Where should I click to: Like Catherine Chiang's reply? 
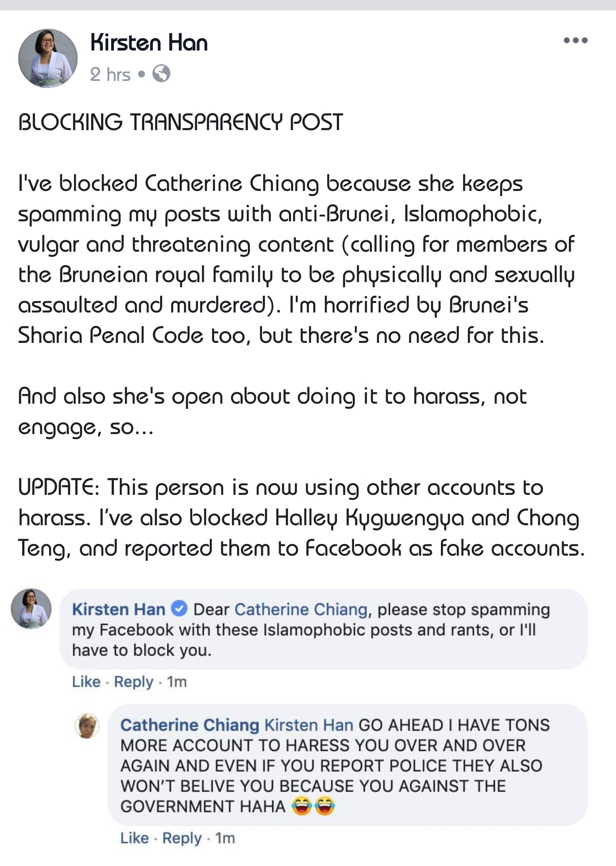tap(134, 838)
